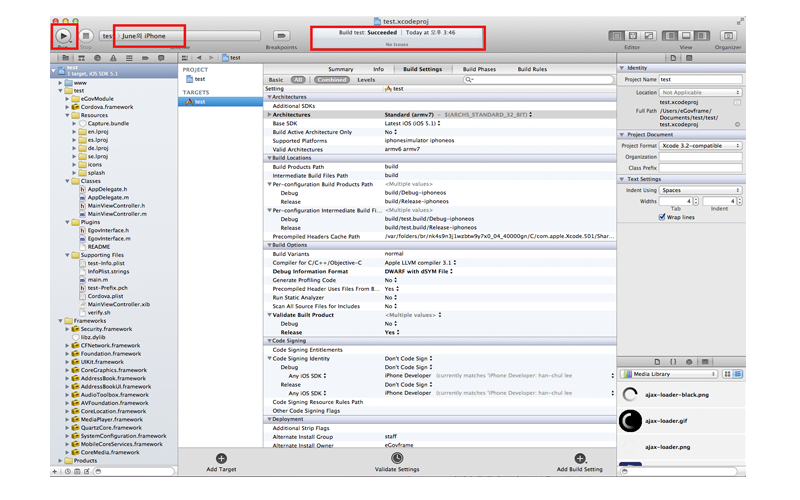Toggle the Wrap lines checkbox

point(662,217)
